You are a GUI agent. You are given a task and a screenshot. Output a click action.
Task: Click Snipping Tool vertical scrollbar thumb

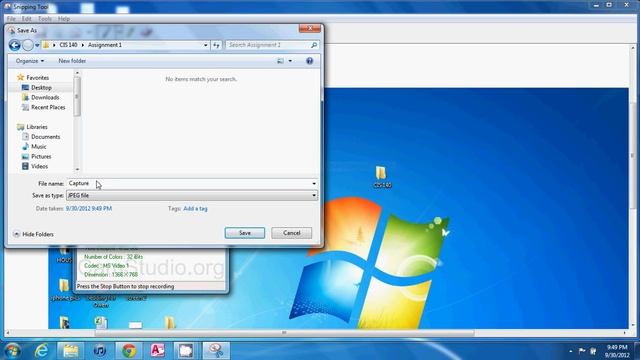[633, 155]
